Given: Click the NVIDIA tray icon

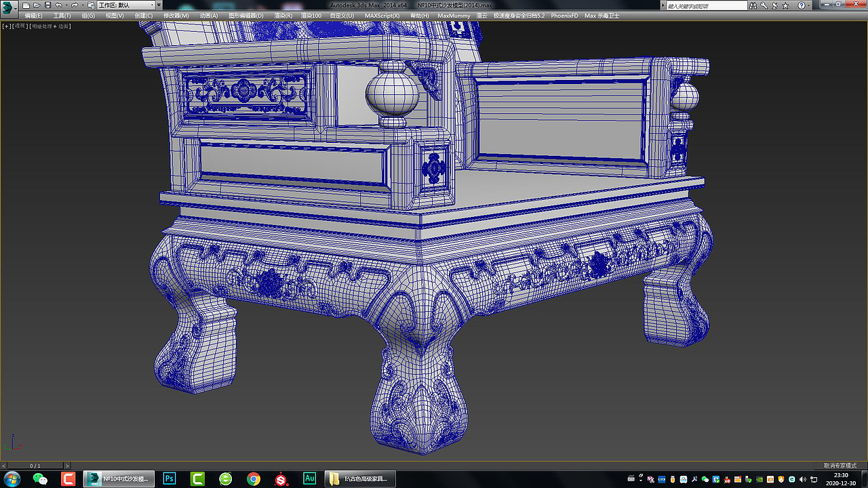Looking at the screenshot, I should (x=759, y=480).
